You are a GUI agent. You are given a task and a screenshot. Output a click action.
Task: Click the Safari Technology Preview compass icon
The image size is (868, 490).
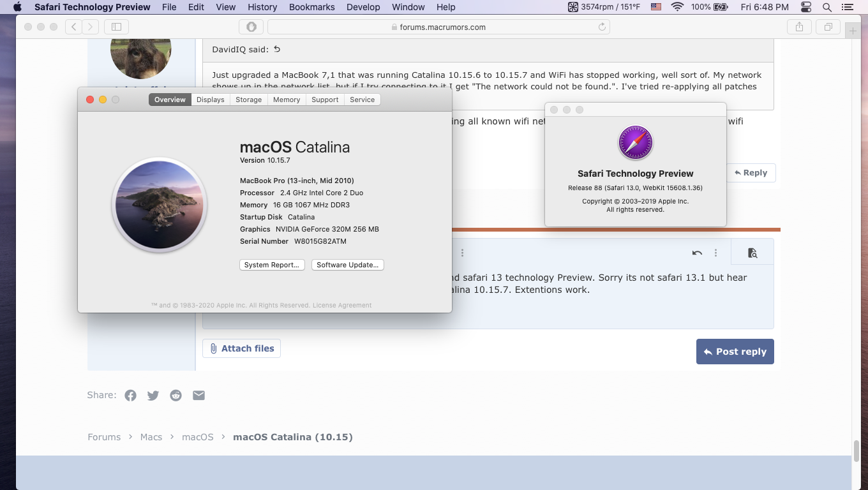point(636,142)
